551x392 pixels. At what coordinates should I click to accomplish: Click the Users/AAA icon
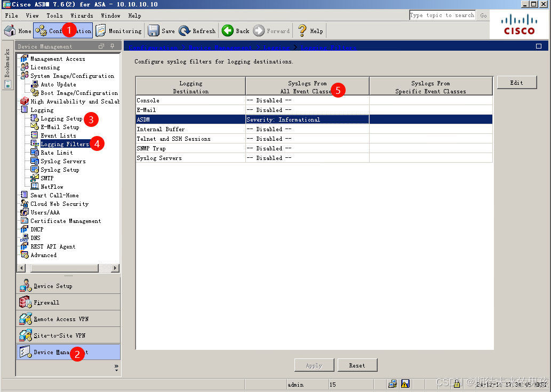pyautogui.click(x=24, y=212)
